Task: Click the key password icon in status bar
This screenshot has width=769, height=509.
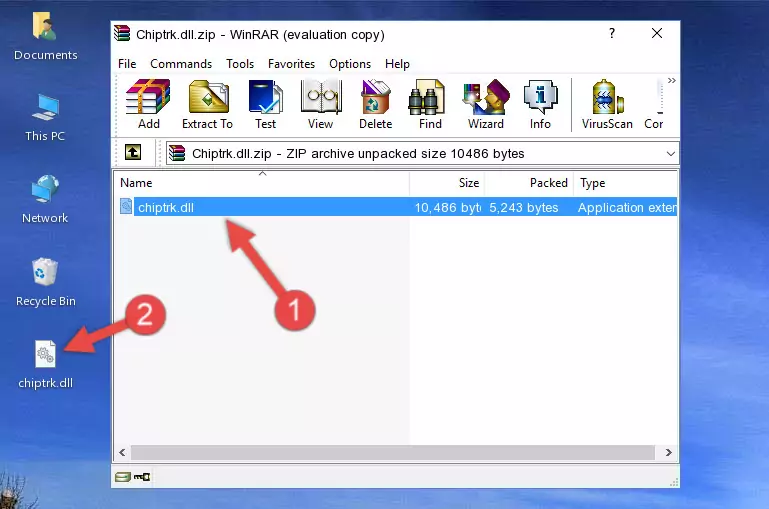Action: (x=142, y=477)
